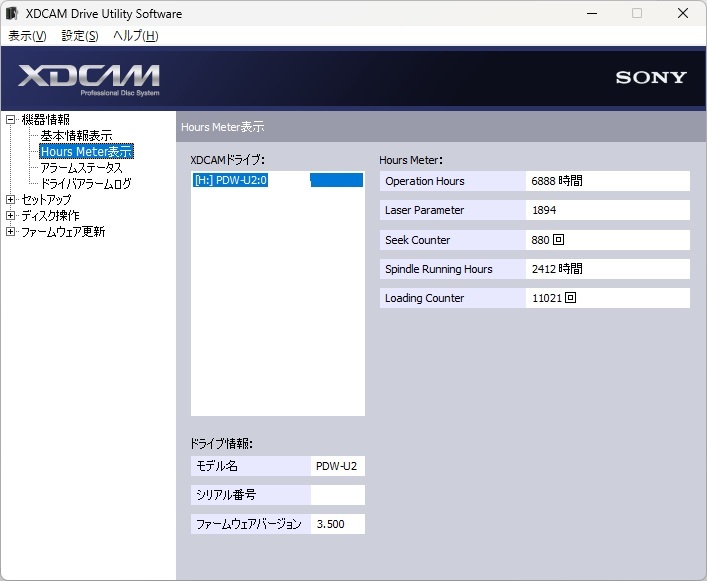
Task: Expand the ファームウェア更新 tree node
Action: 10,232
